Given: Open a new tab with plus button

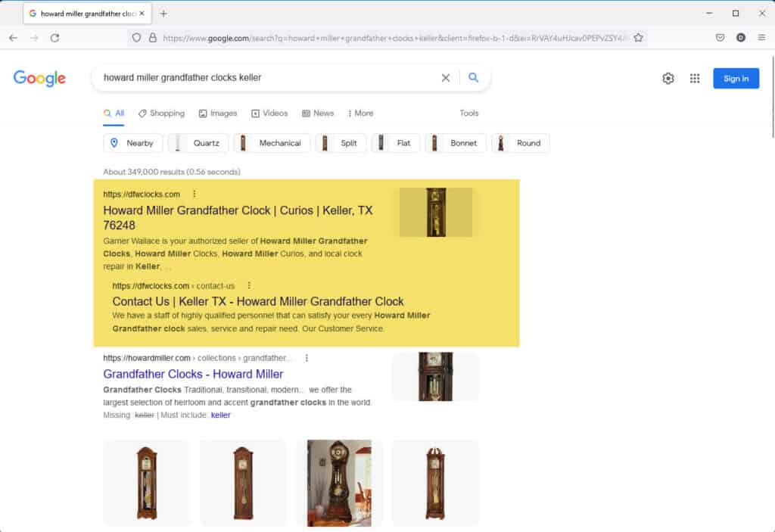Looking at the screenshot, I should coord(163,14).
